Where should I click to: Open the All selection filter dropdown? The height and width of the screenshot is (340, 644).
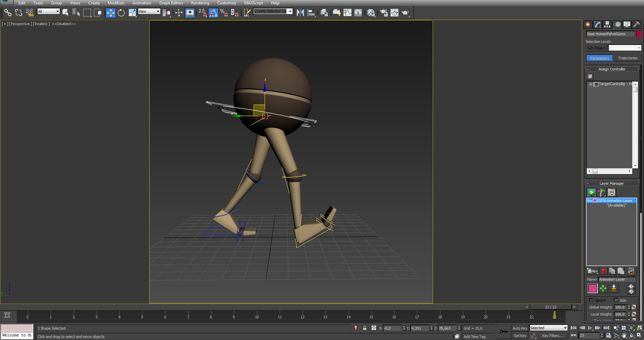[x=48, y=11]
